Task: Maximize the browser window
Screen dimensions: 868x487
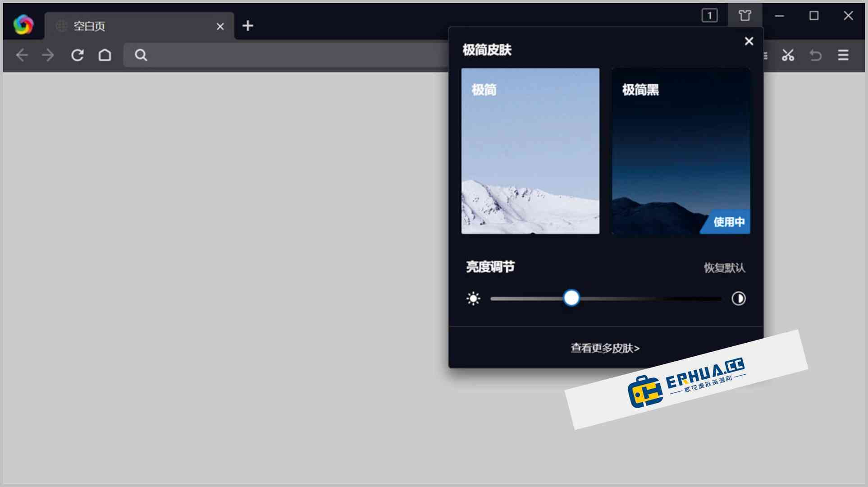Action: coord(814,16)
